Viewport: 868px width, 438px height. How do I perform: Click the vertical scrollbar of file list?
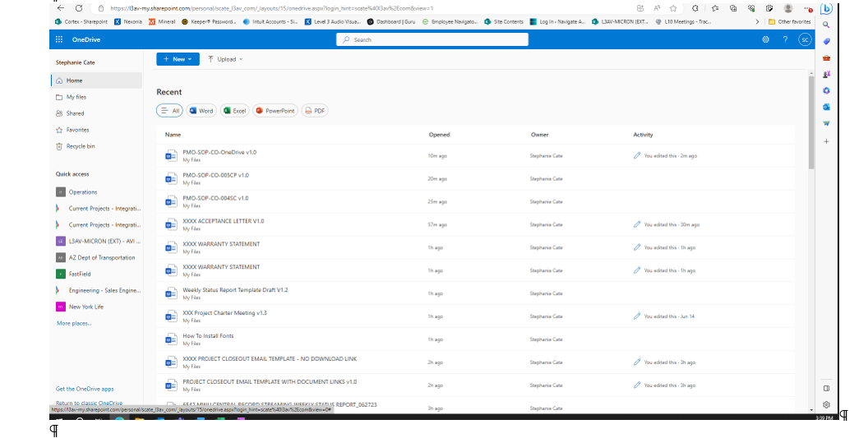click(x=811, y=122)
